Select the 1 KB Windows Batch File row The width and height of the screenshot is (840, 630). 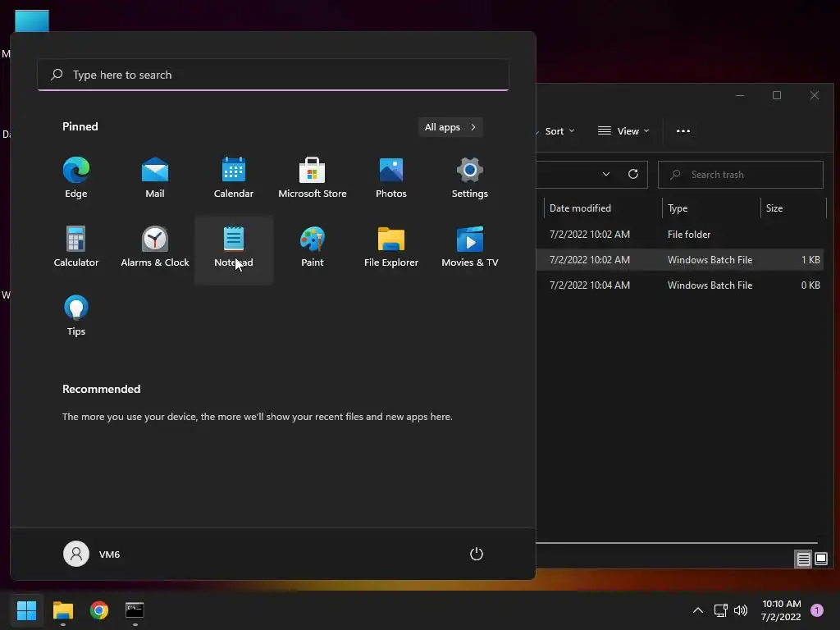pyautogui.click(x=680, y=260)
